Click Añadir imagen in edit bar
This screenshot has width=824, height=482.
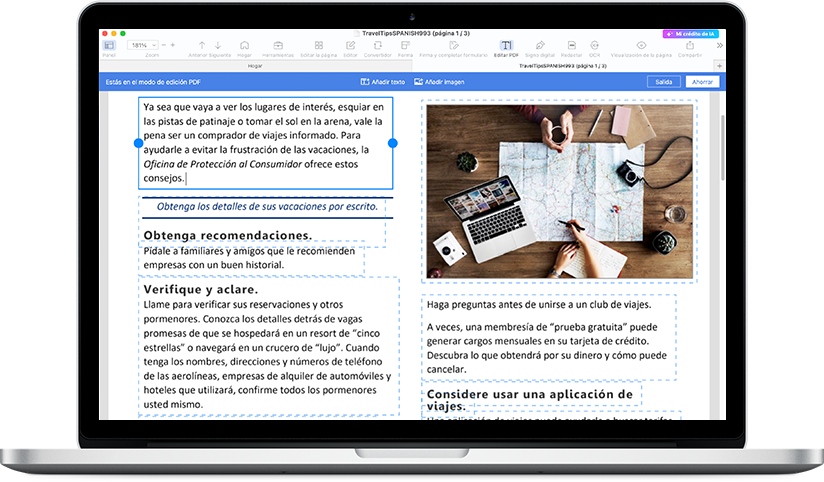point(439,82)
